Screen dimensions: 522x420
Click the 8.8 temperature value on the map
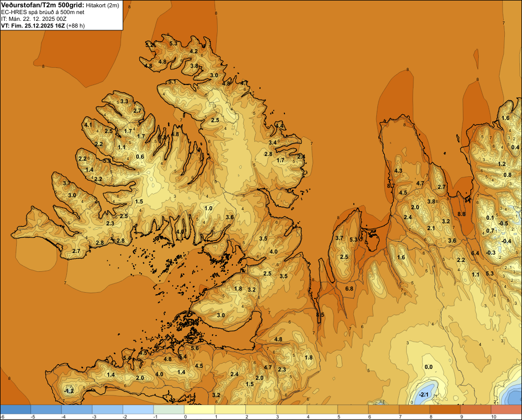(461, 214)
